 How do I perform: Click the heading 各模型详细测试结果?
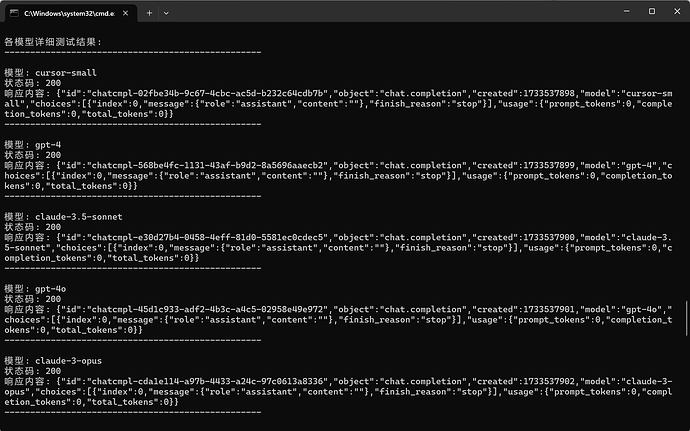pyautogui.click(x=53, y=42)
